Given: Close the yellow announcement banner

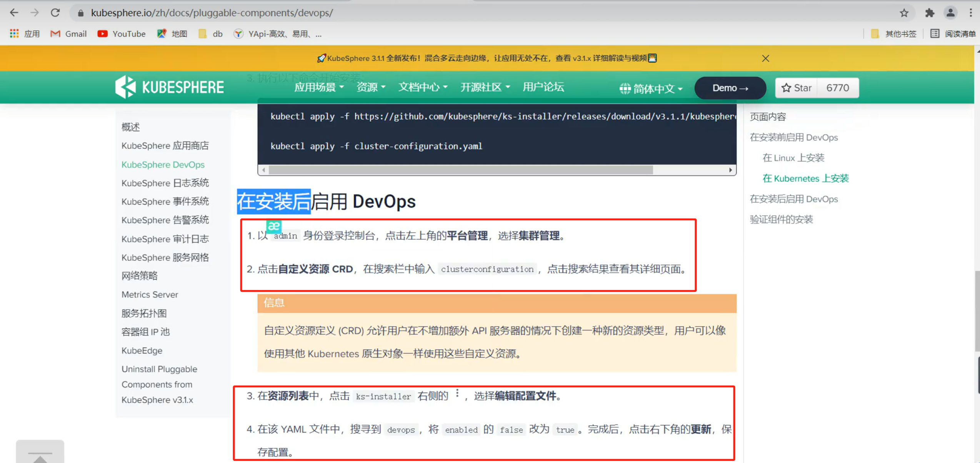Looking at the screenshot, I should coord(765,58).
